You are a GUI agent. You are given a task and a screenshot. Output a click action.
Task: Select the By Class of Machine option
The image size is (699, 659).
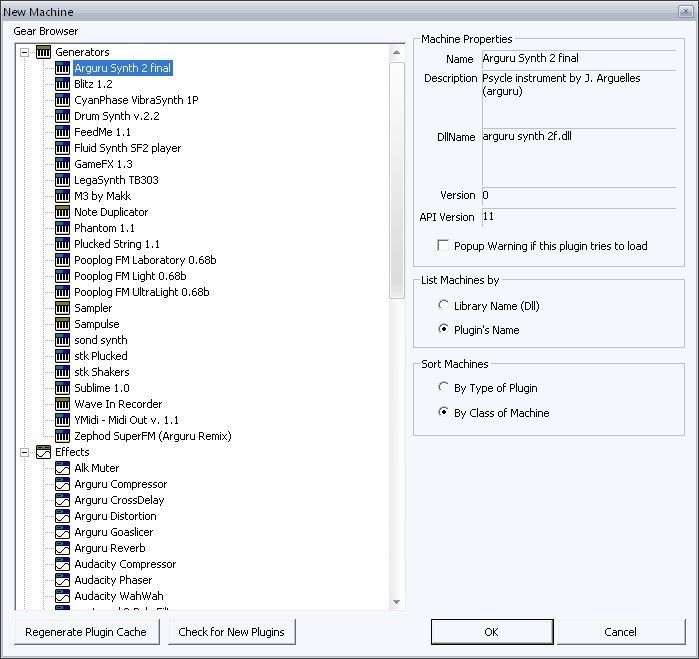tap(445, 413)
